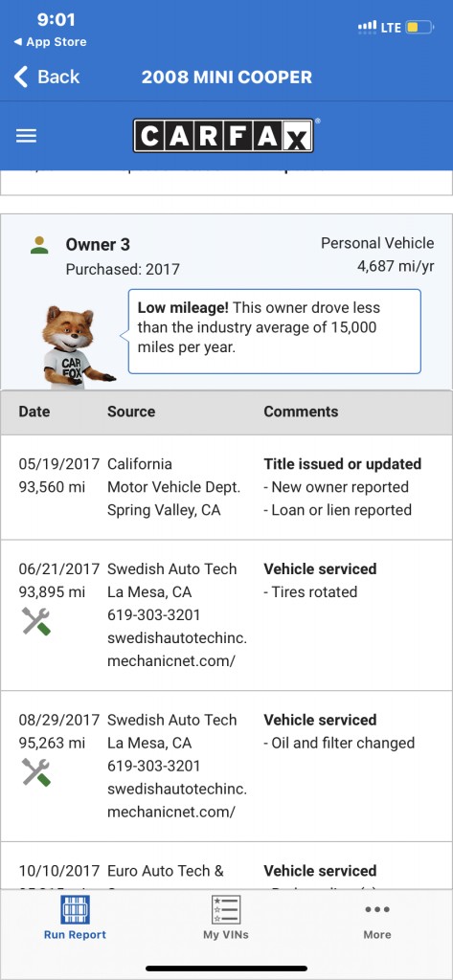The image size is (453, 980).
Task: Tap the battery indicator in status bar
Action: (419, 28)
